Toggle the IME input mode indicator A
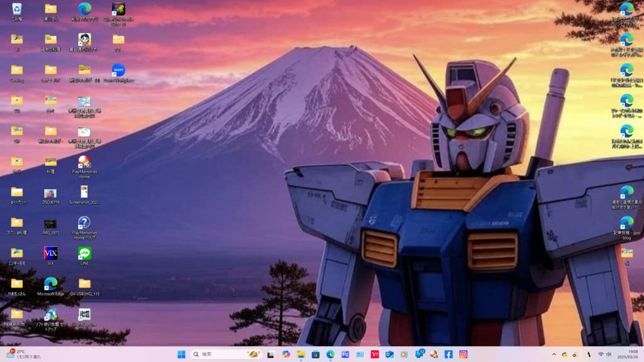Screen dimensions: 644x362 pyautogui.click(x=588, y=354)
